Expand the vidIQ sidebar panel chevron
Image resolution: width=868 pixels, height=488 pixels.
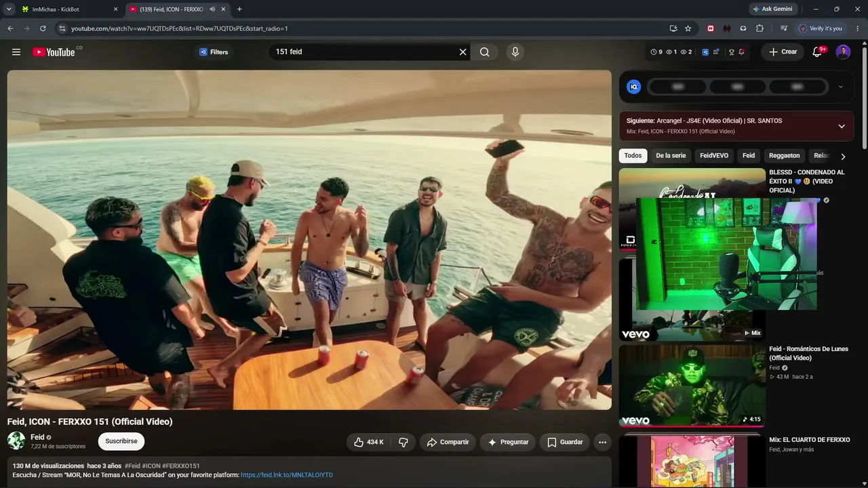[841, 87]
